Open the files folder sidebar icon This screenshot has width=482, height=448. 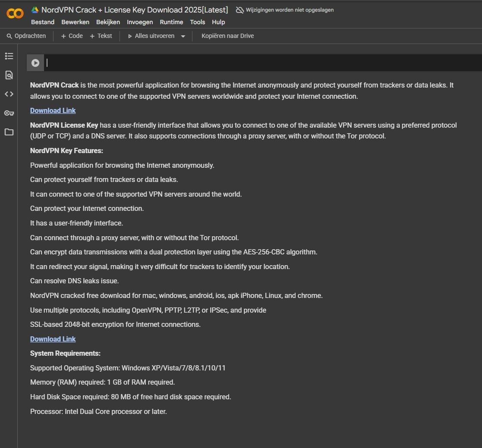(x=9, y=132)
